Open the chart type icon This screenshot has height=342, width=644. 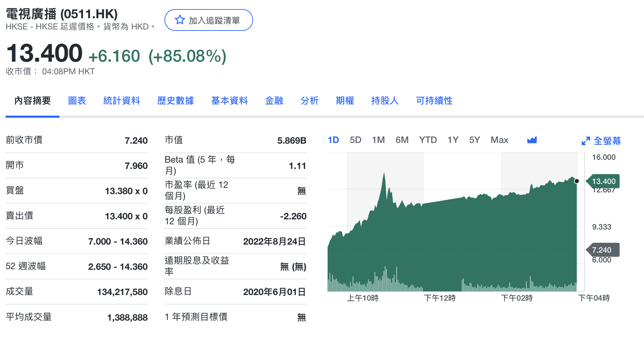(532, 140)
